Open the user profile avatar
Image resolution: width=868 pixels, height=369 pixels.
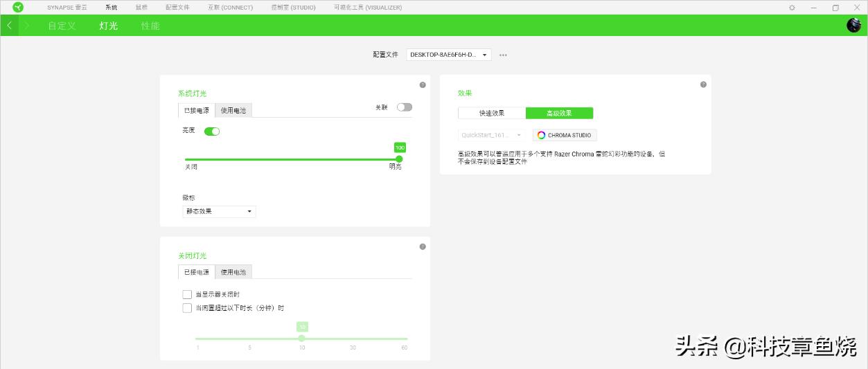tap(853, 26)
